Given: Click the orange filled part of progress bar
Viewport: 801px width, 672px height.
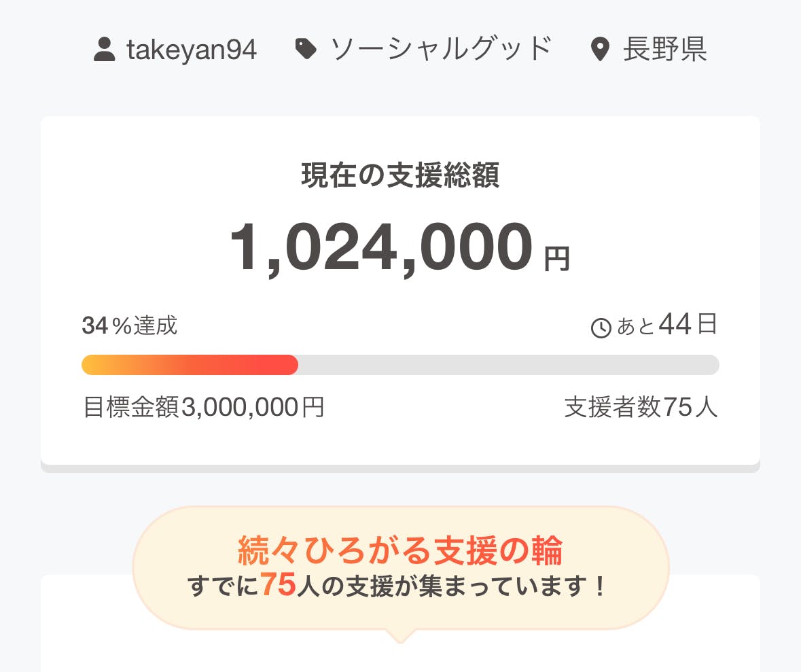Looking at the screenshot, I should tap(190, 365).
